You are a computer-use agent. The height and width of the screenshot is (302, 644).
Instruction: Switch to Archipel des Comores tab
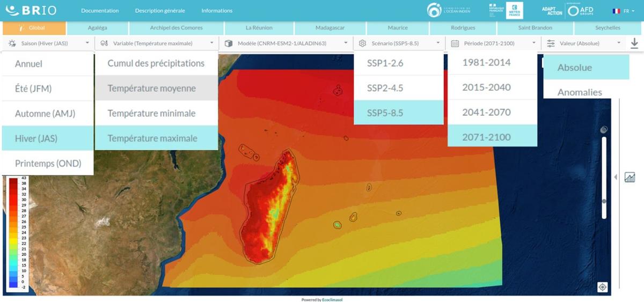coord(176,27)
